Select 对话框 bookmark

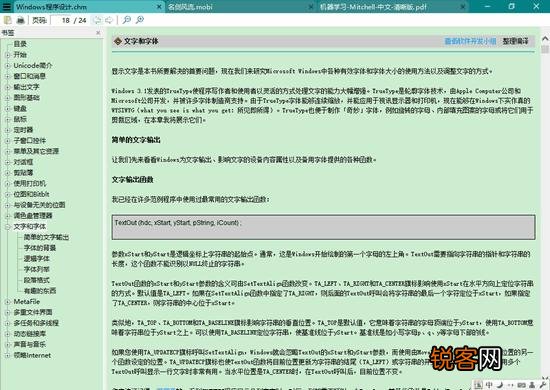click(x=23, y=162)
